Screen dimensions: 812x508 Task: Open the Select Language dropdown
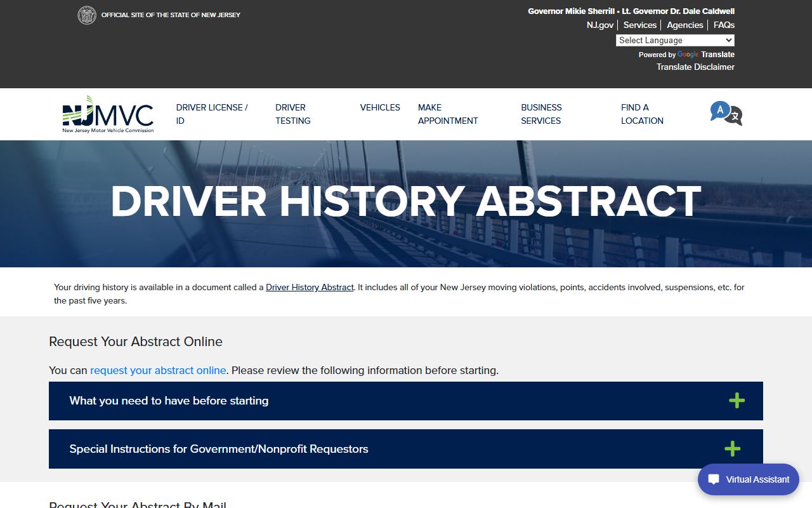tap(675, 40)
